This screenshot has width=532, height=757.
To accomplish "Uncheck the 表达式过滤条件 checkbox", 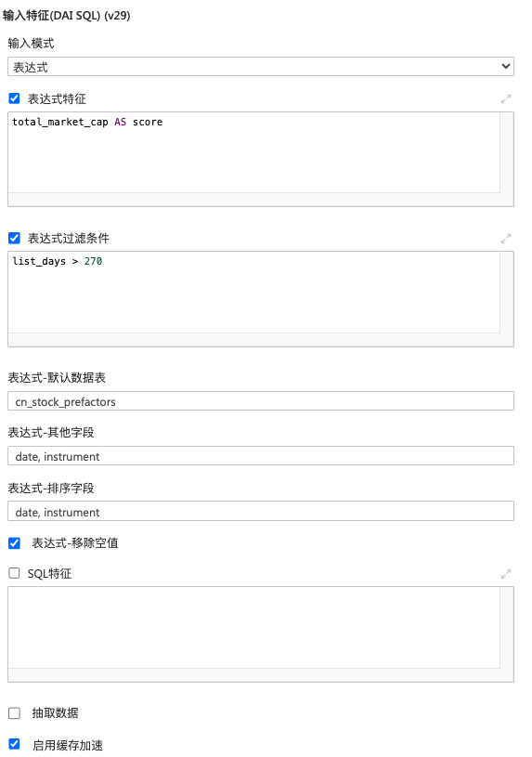I will tap(15, 238).
